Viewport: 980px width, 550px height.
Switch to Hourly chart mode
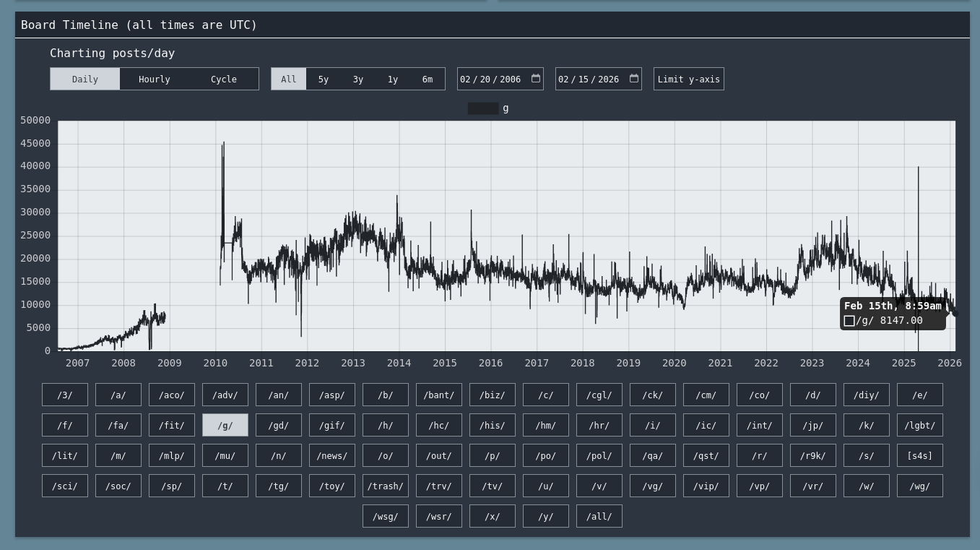coord(155,80)
